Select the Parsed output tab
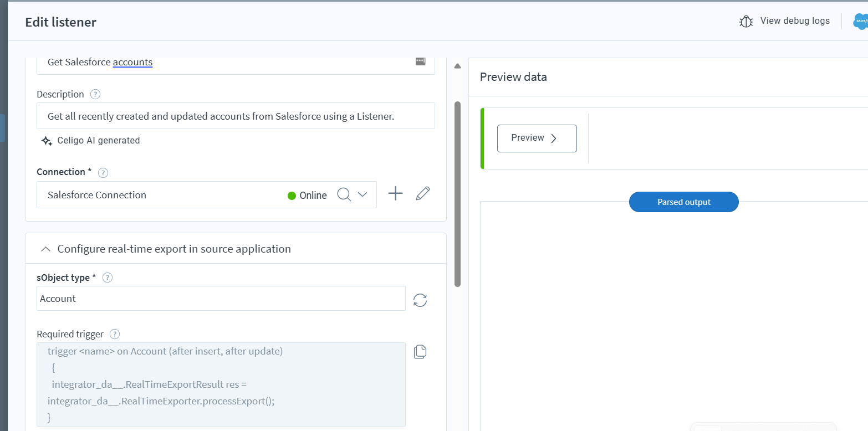The height and width of the screenshot is (431, 868). [683, 202]
